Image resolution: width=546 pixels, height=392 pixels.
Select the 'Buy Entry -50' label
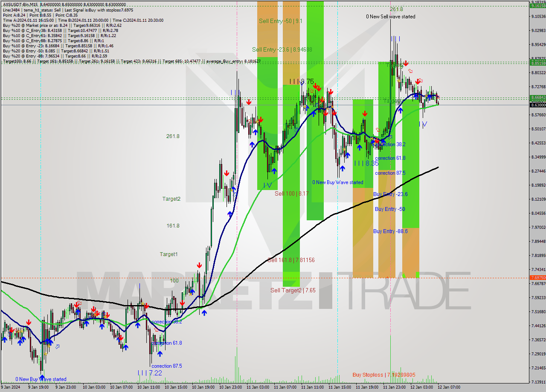coord(390,209)
